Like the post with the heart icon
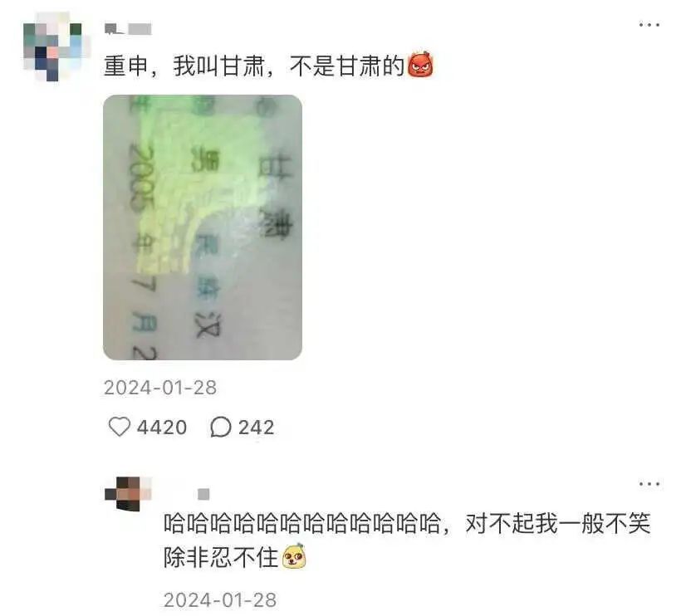This screenshot has height=616, width=686. coord(119,427)
